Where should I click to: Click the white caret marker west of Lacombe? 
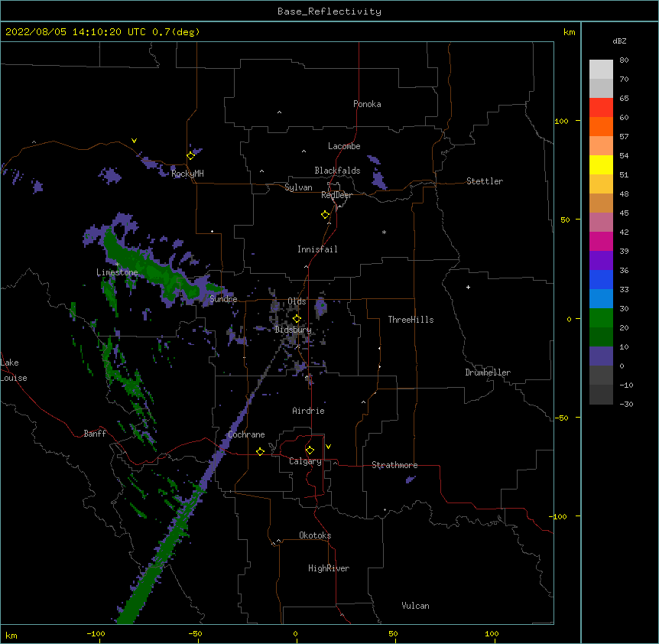coord(304,151)
